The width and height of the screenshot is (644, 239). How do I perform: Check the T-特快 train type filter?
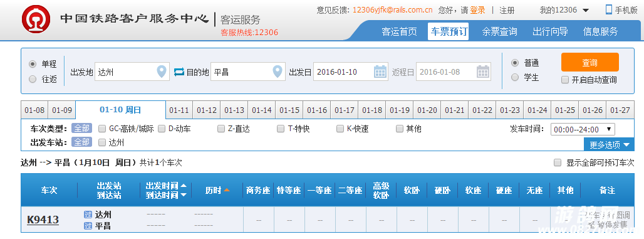point(281,129)
